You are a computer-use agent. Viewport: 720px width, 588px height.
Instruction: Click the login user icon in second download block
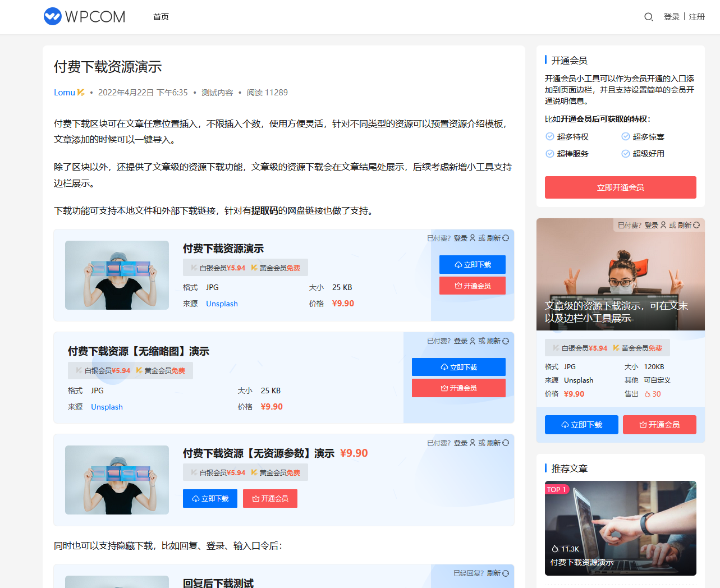473,341
